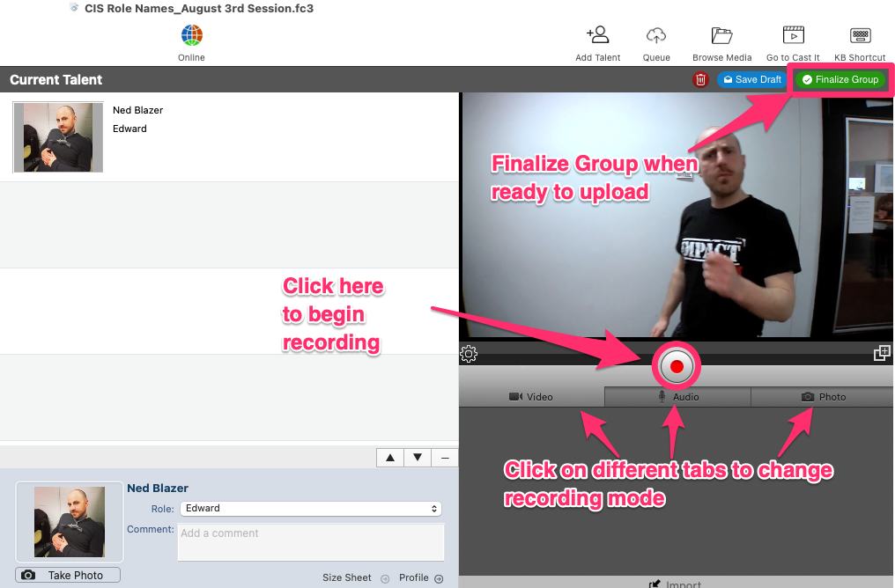Viewport: 895px width, 588px height.
Task: Delete the group with the red trash icon
Action: (701, 80)
